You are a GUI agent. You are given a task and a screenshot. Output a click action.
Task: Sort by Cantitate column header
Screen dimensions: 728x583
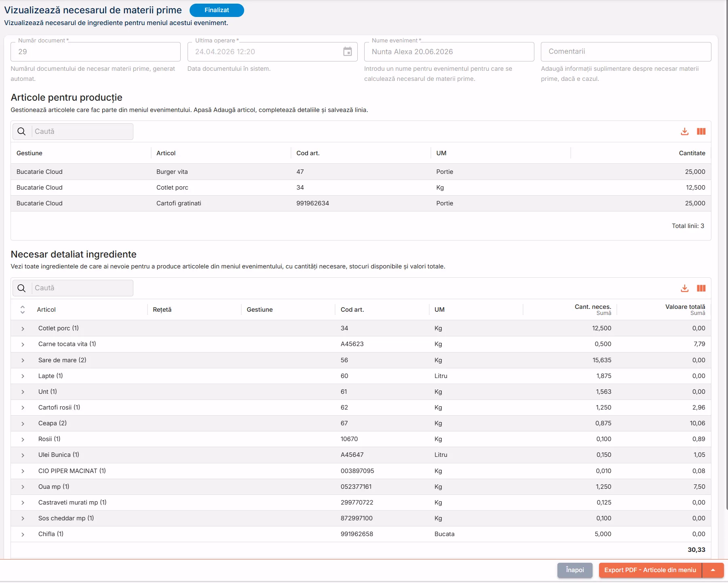[x=692, y=153]
